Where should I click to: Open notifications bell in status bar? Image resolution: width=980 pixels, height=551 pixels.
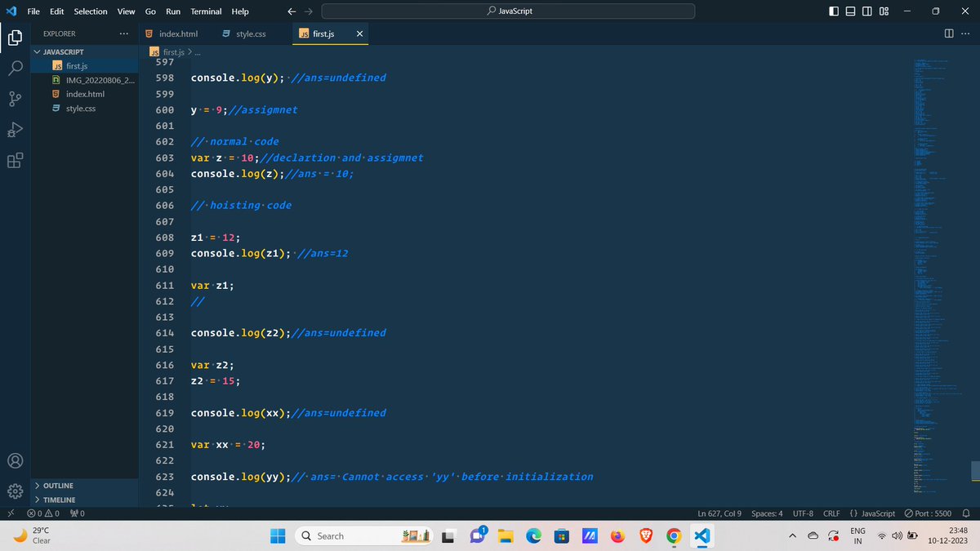pyautogui.click(x=966, y=513)
